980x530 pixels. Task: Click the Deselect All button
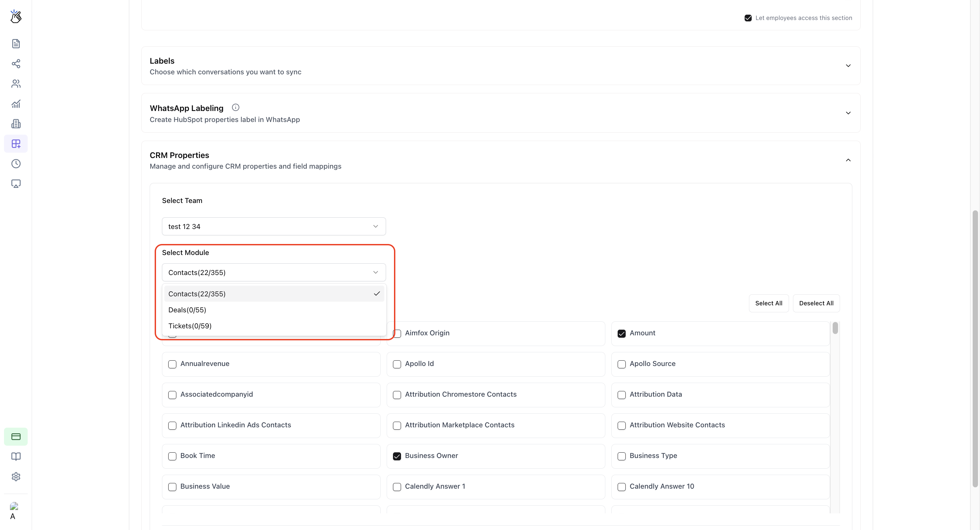[x=816, y=303]
